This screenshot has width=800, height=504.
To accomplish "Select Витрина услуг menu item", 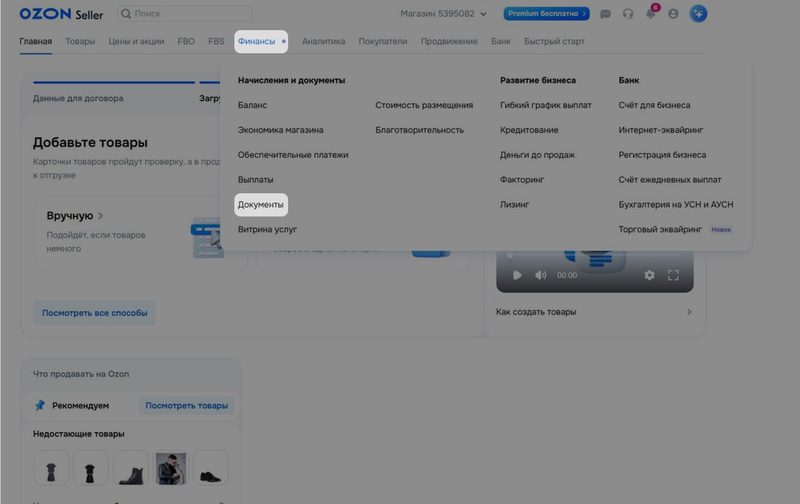I will (x=267, y=230).
